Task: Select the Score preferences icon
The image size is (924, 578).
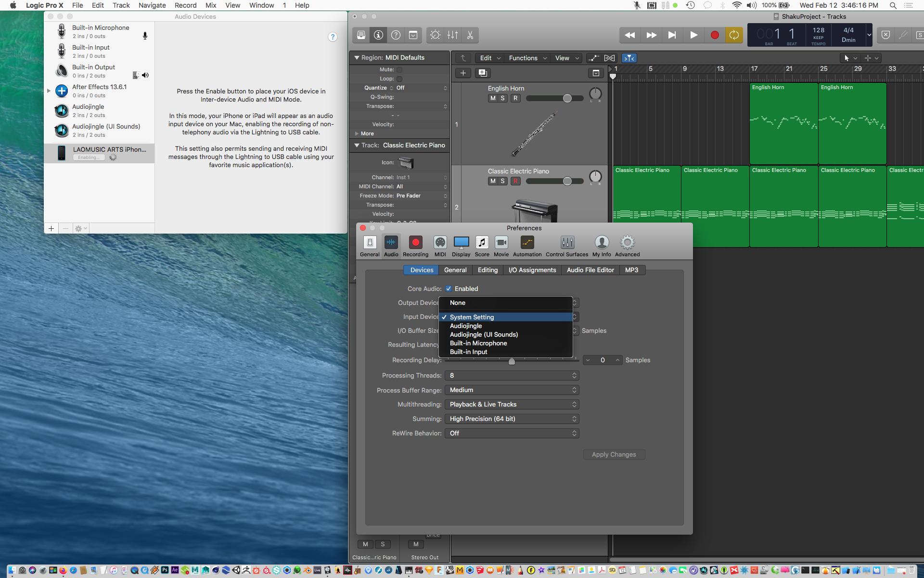Action: [482, 246]
